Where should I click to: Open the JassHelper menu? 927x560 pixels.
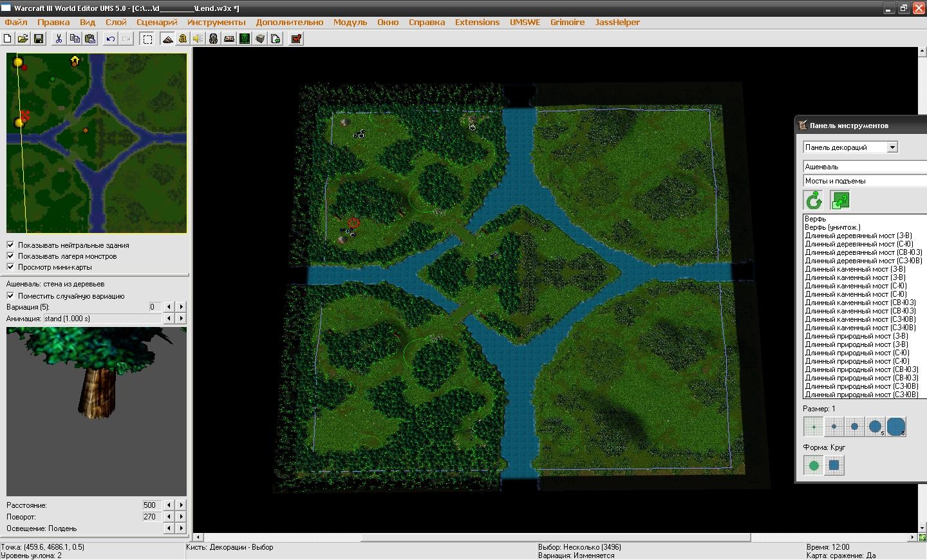click(x=617, y=22)
